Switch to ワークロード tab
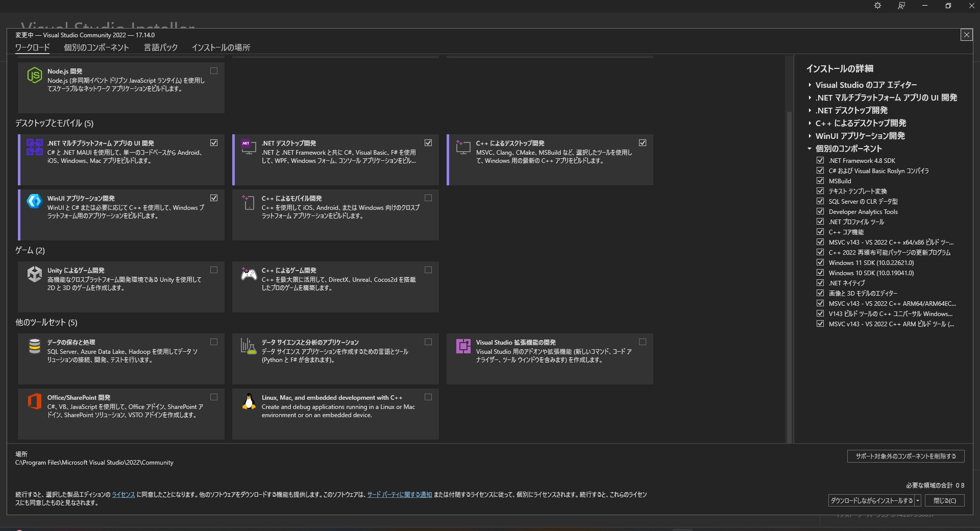The width and height of the screenshot is (980, 531). (x=32, y=47)
